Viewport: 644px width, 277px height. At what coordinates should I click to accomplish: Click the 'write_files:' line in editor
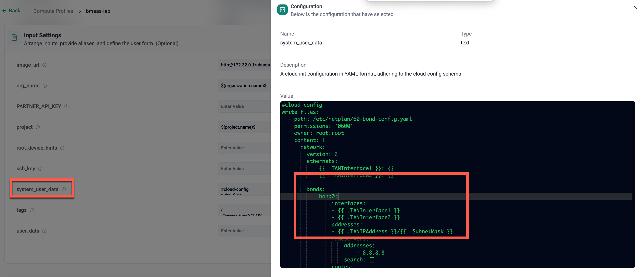[x=300, y=112]
